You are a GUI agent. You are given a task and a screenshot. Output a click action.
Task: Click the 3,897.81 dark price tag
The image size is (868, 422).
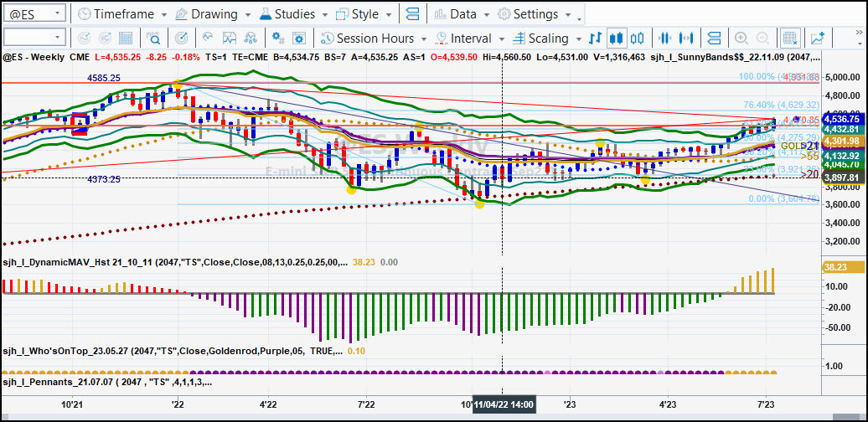click(x=841, y=178)
